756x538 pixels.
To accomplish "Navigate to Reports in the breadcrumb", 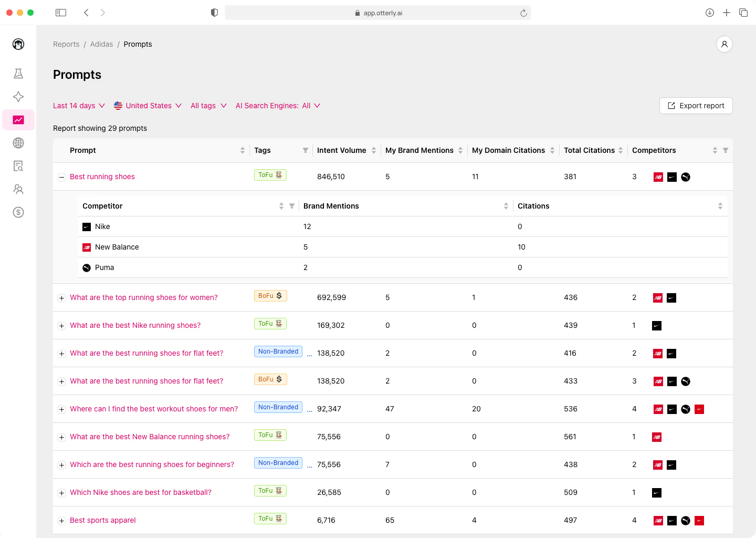I will tap(66, 44).
